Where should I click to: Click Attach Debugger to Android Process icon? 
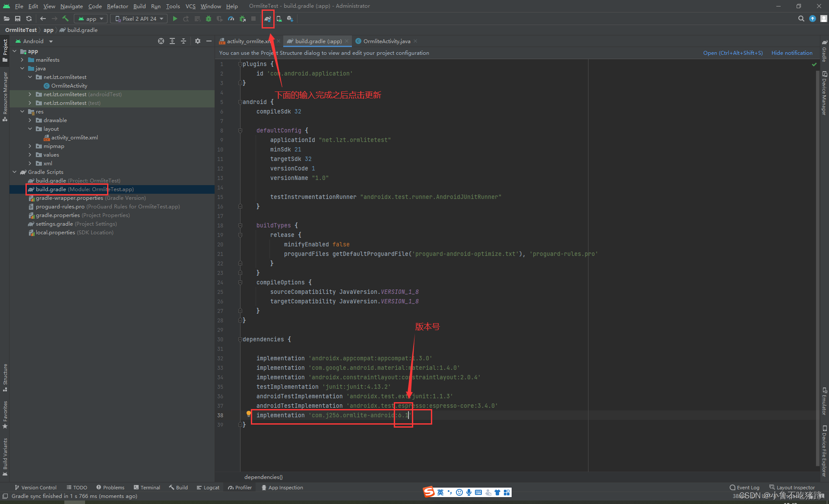pos(242,19)
